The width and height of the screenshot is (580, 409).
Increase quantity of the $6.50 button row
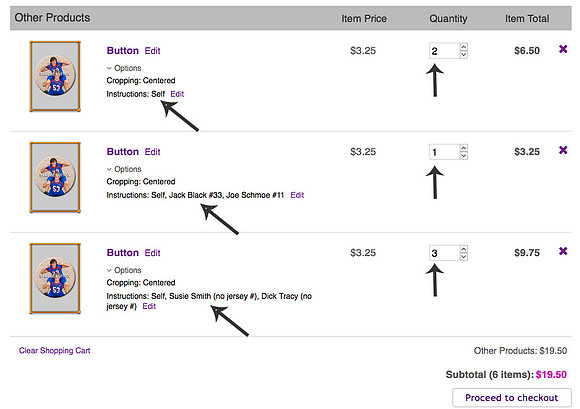click(463, 47)
